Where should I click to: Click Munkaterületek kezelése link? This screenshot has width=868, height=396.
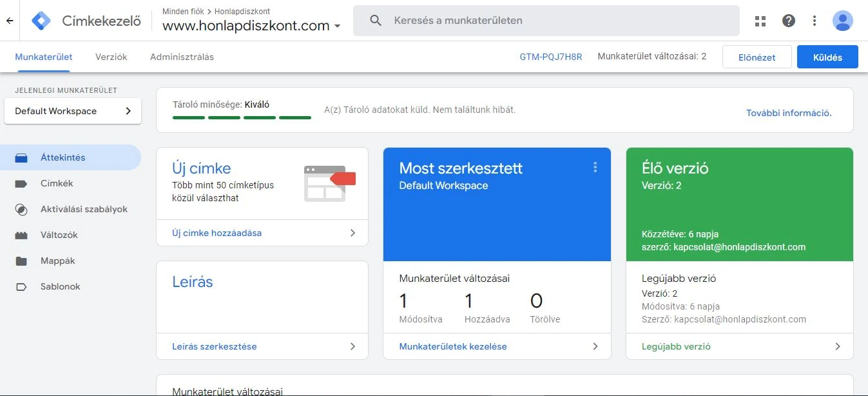pyautogui.click(x=453, y=346)
